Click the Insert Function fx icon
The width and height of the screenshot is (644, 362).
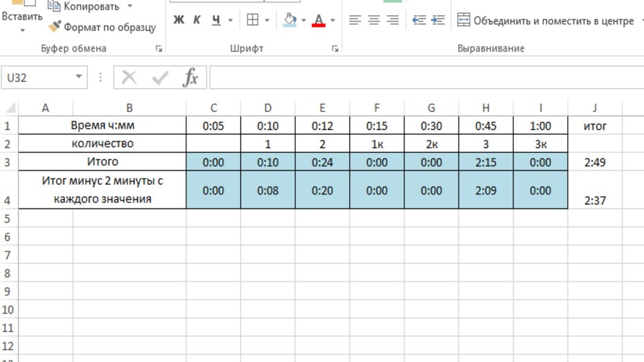click(190, 77)
